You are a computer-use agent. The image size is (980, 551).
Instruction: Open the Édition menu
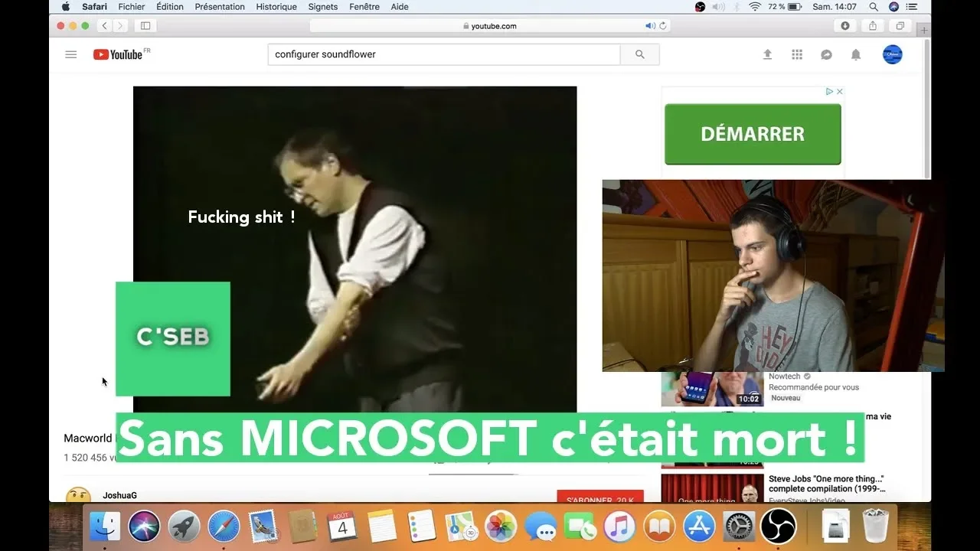170,7
